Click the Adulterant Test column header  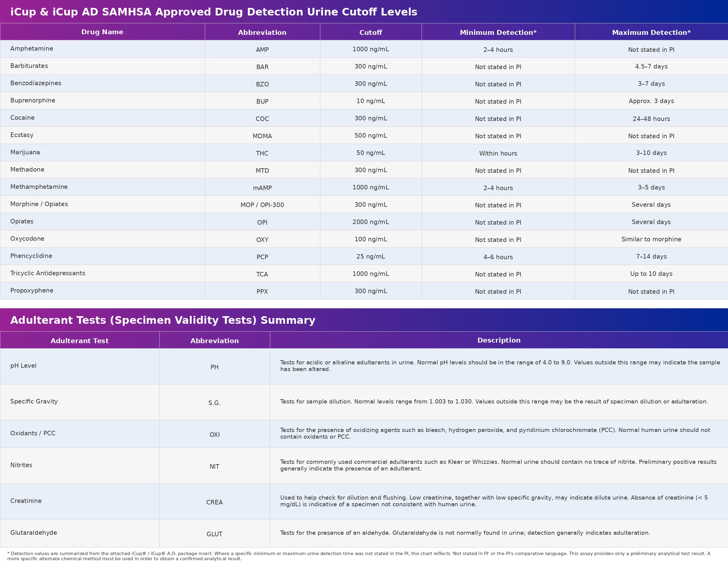coord(79,340)
